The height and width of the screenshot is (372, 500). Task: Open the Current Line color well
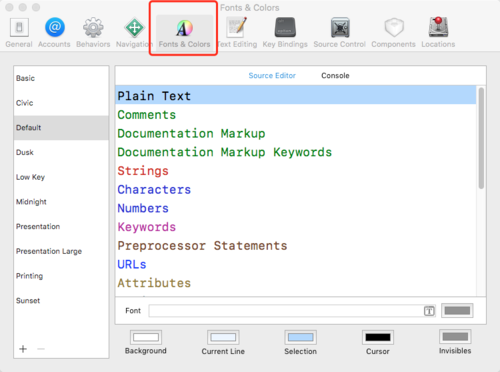(x=223, y=338)
